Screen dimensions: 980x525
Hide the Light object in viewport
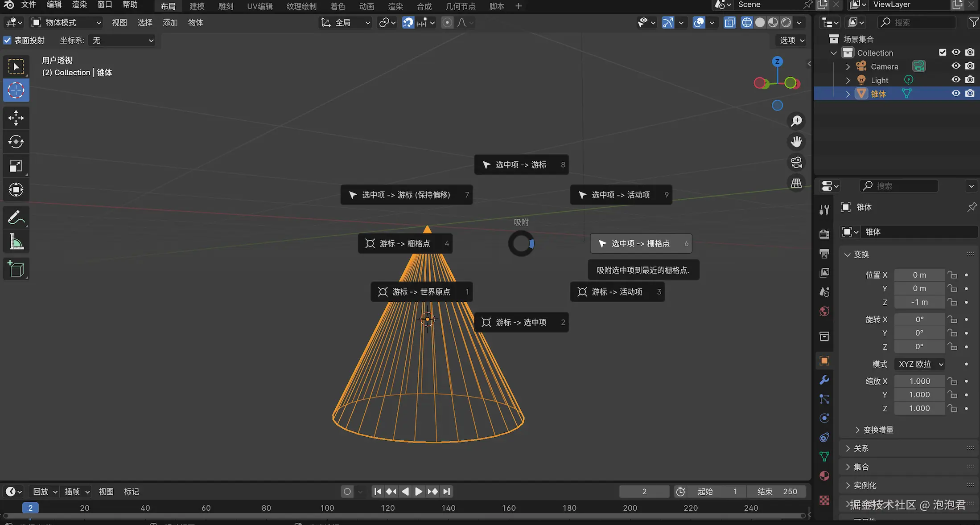(956, 80)
